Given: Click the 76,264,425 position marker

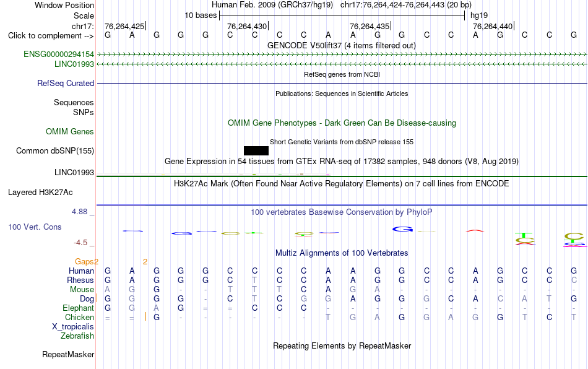Looking at the screenshot, I should pos(124,26).
